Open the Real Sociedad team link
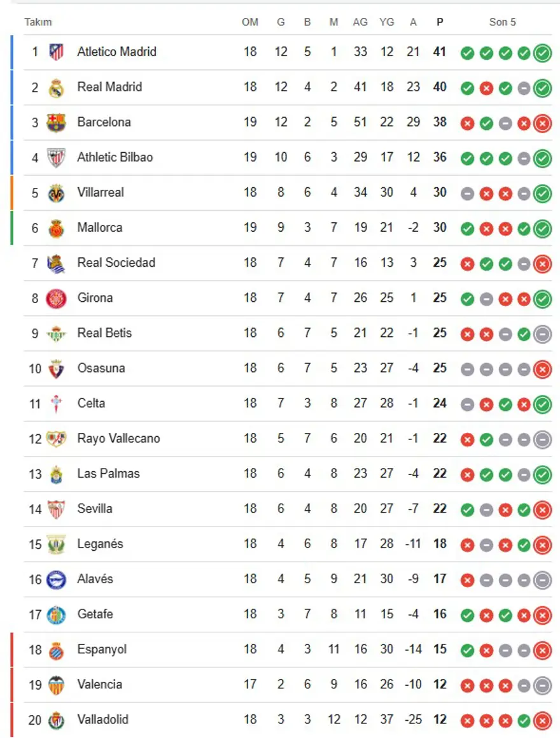Screen dimensions: 560x738 pos(116,262)
